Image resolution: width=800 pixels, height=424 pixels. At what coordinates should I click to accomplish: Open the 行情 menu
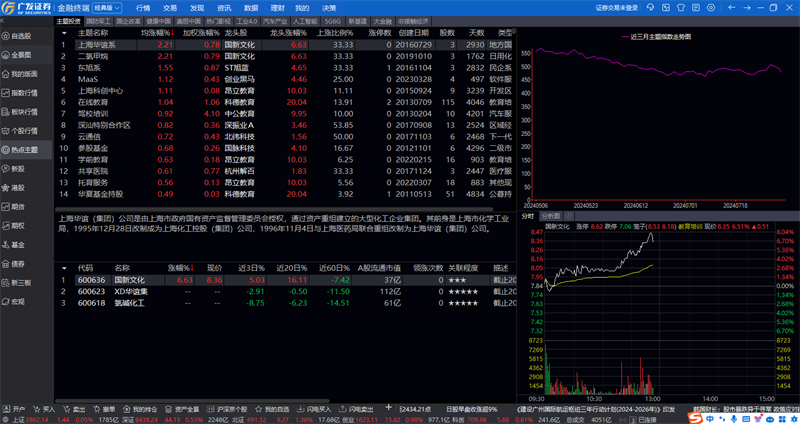143,8
